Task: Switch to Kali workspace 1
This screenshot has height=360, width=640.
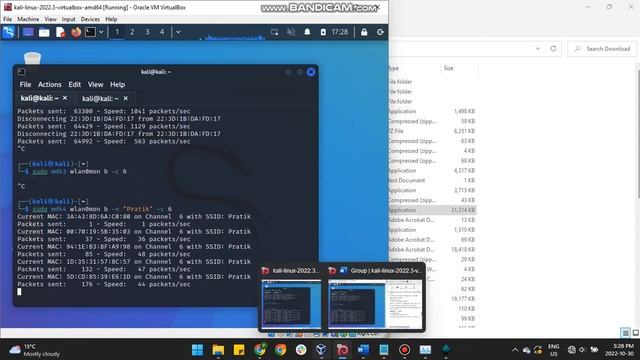Action: [117, 32]
